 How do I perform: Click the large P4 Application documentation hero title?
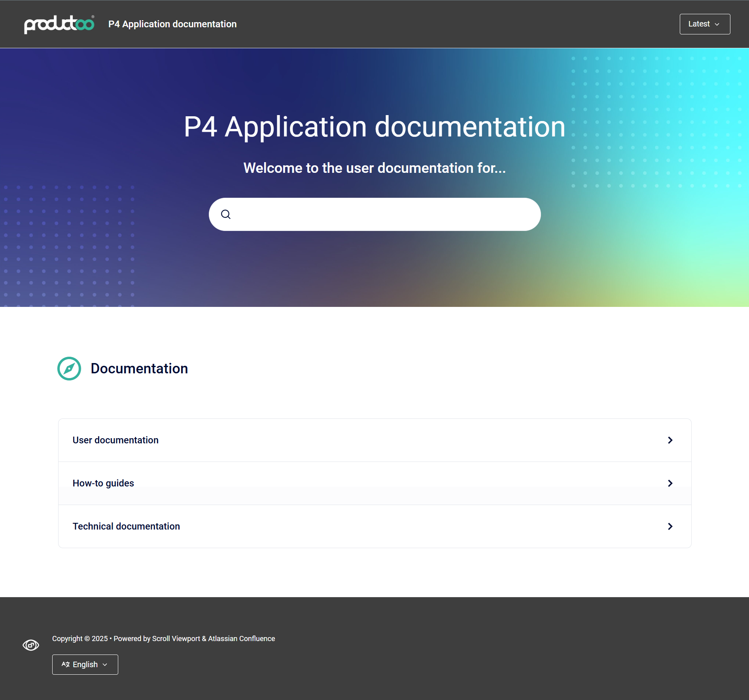pos(374,127)
